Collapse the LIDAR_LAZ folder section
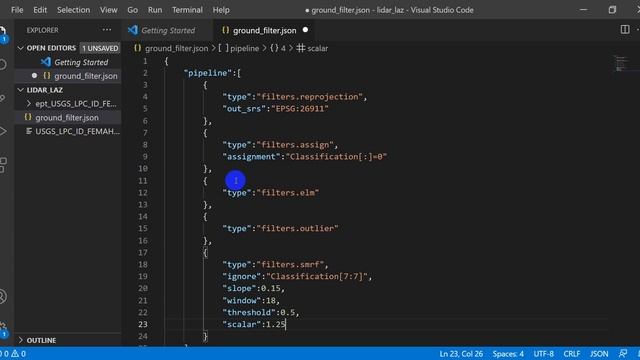The image size is (640, 360). 20,90
